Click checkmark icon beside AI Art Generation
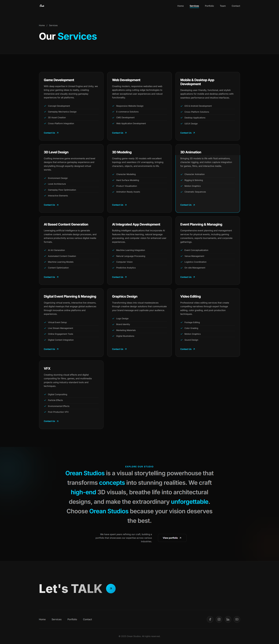 pos(45,250)
